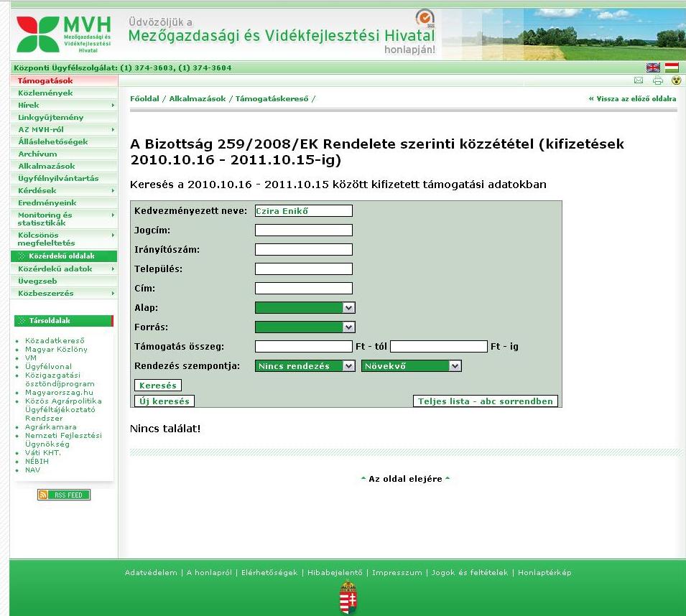Open the Alap dropdown
This screenshot has height=616, width=686.
[x=305, y=308]
